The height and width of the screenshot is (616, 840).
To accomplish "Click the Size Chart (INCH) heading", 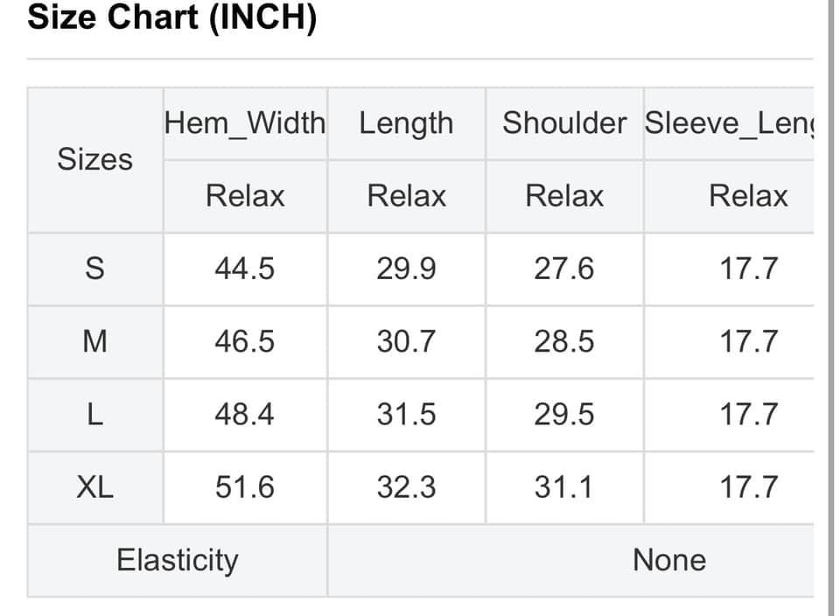I will tap(172, 17).
